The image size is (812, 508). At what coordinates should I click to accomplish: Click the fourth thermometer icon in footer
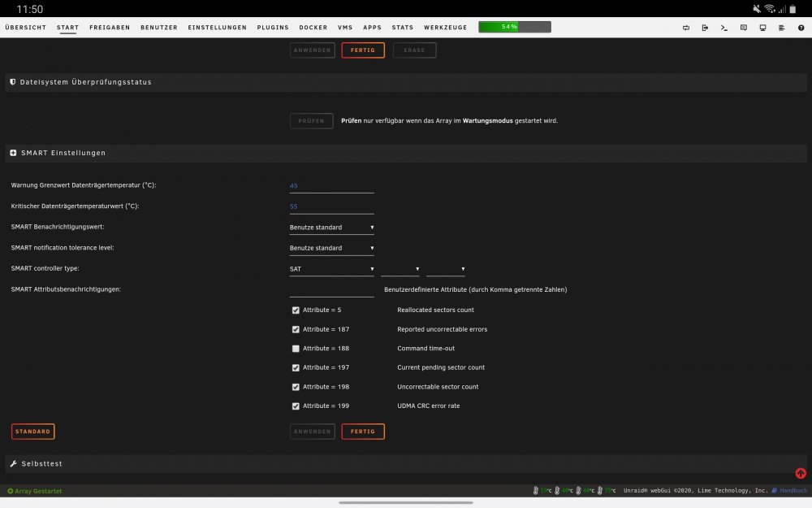pyautogui.click(x=600, y=490)
